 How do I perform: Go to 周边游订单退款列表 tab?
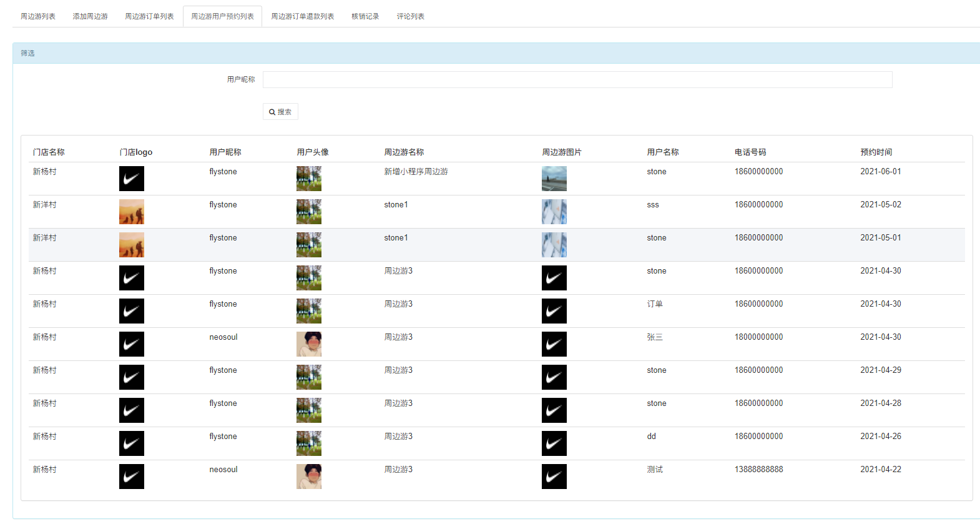click(303, 16)
